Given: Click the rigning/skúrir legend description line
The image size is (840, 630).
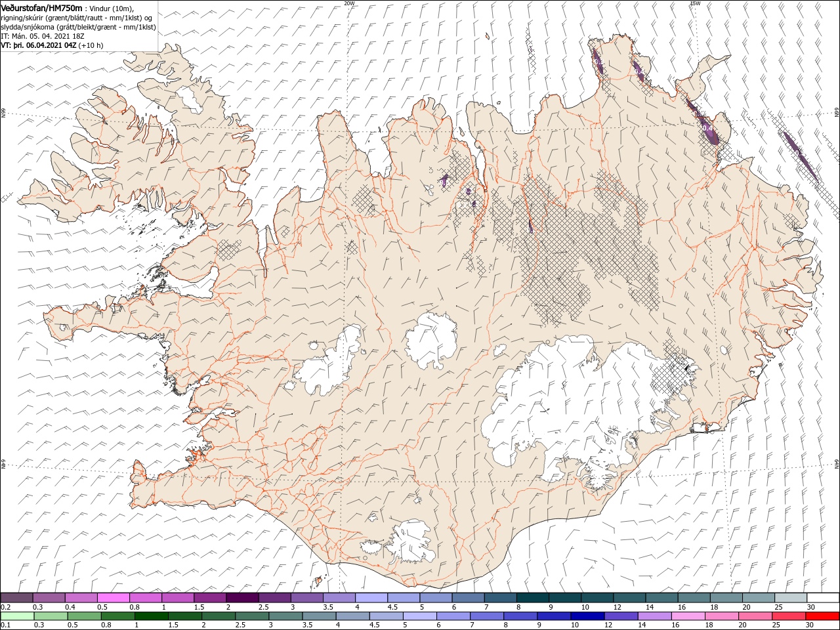Looking at the screenshot, I should (77, 17).
